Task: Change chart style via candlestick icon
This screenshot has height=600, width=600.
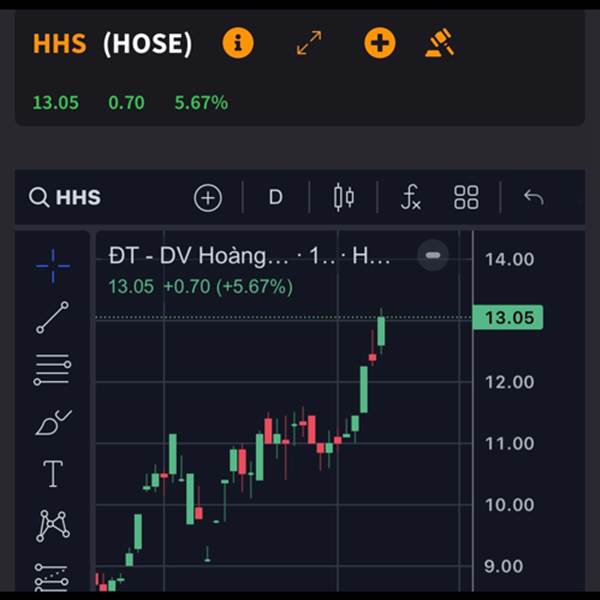Action: [344, 197]
